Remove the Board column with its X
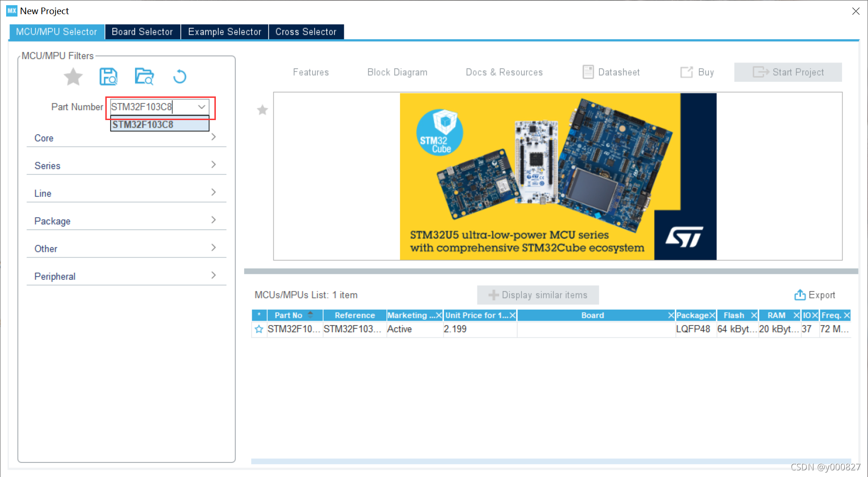868x477 pixels. [671, 315]
